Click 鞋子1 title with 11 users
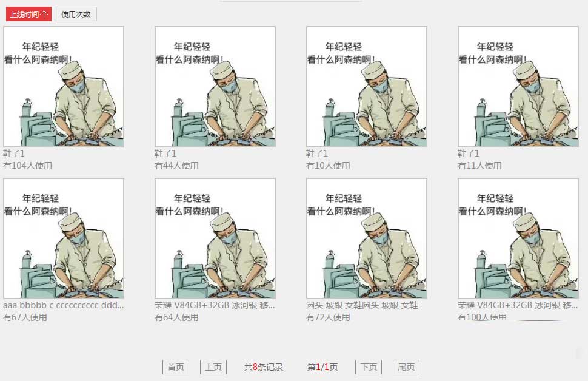Image resolution: width=588 pixels, height=381 pixels. pyautogui.click(x=469, y=153)
